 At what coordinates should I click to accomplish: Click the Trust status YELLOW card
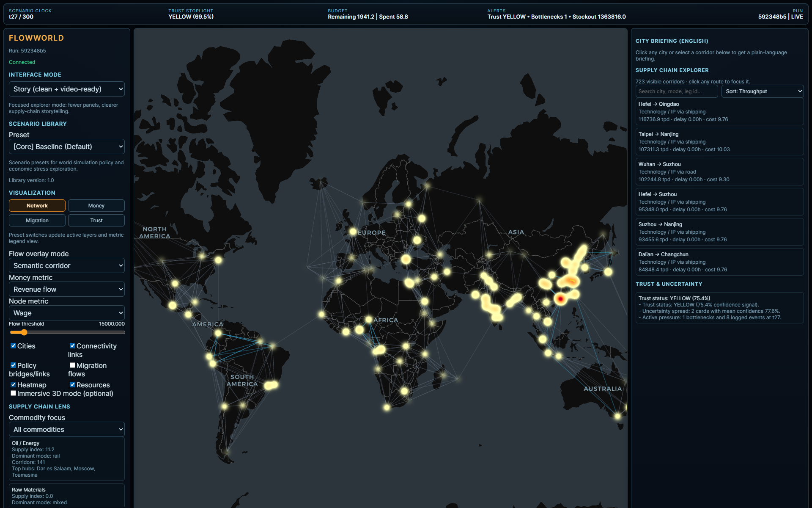[x=719, y=308]
